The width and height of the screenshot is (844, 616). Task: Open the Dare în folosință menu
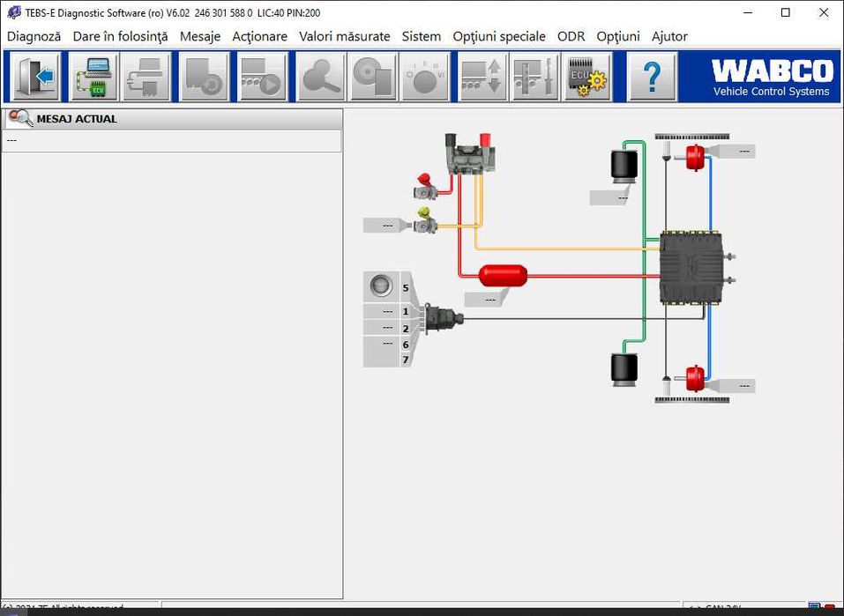tap(121, 37)
